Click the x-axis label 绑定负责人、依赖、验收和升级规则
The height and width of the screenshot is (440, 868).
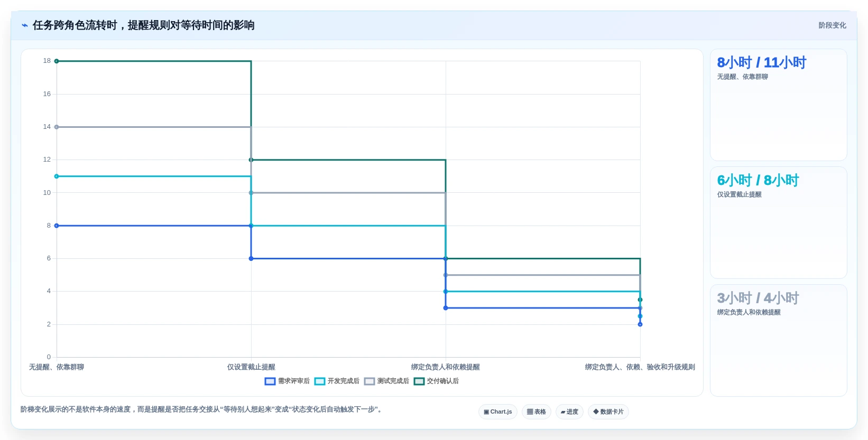coord(640,367)
